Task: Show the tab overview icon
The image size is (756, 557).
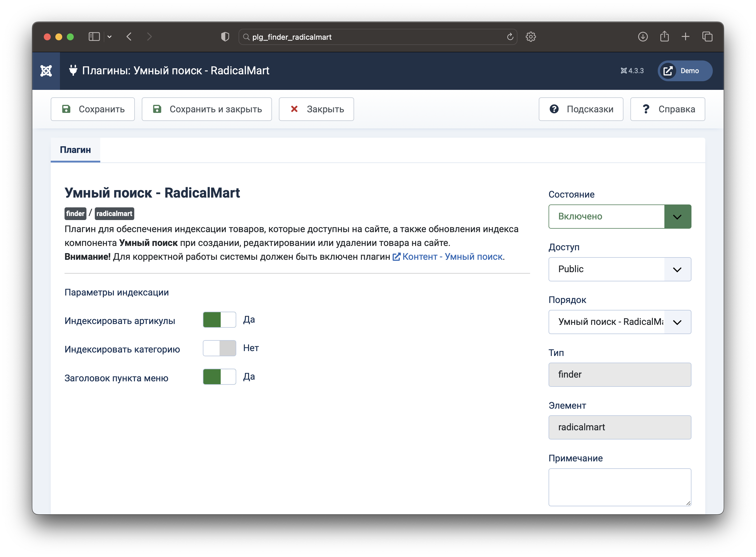Action: (707, 37)
